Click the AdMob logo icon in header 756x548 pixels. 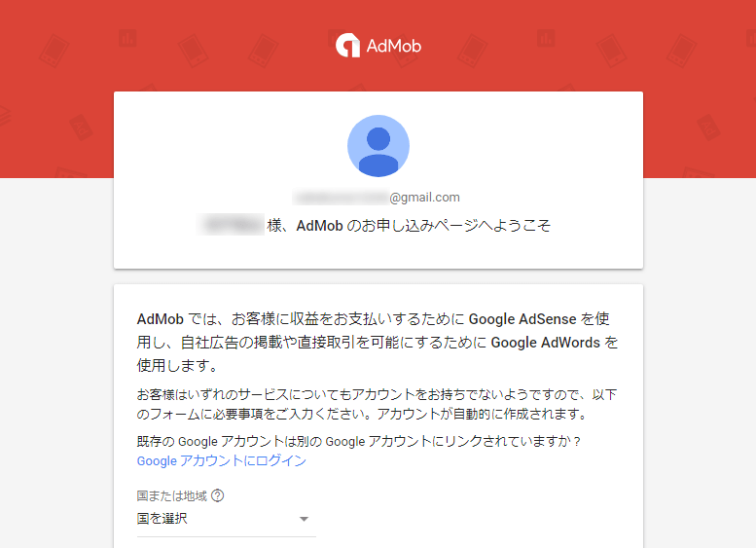tap(347, 46)
